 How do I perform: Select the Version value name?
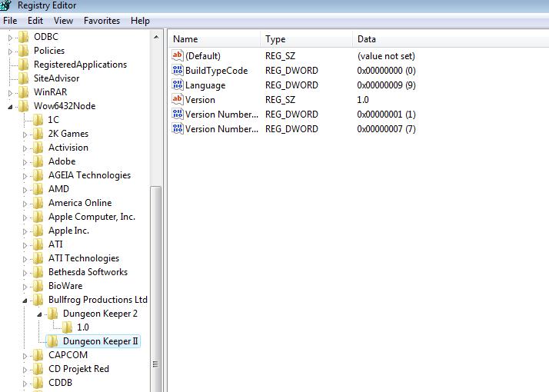pos(200,100)
